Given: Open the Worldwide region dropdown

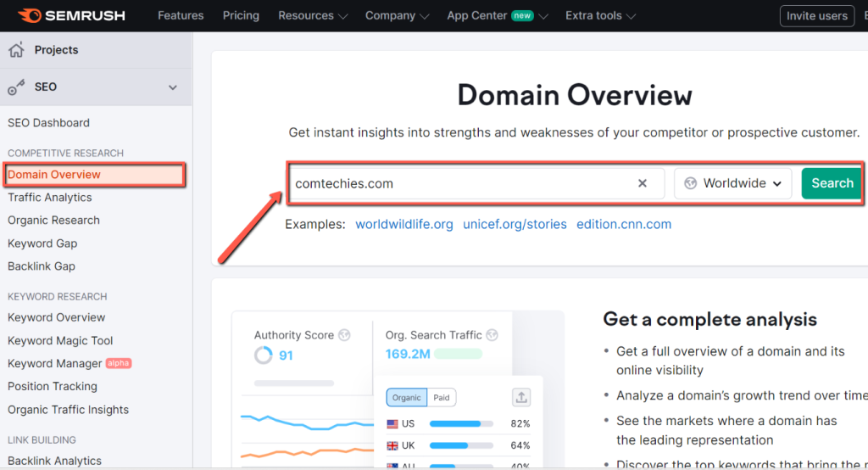Looking at the screenshot, I should 733,183.
